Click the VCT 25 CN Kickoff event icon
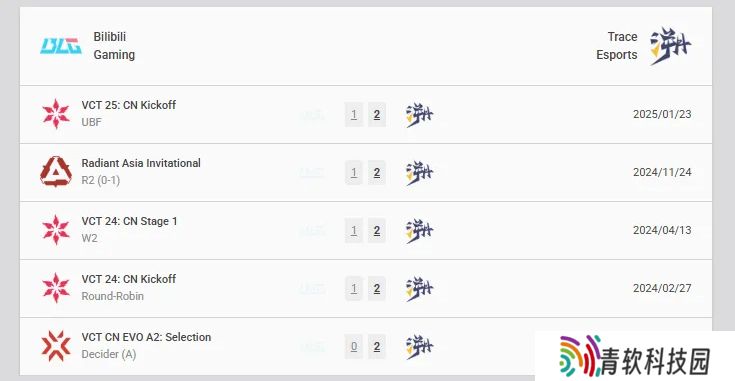Viewport: 735px width, 381px height. coord(56,114)
